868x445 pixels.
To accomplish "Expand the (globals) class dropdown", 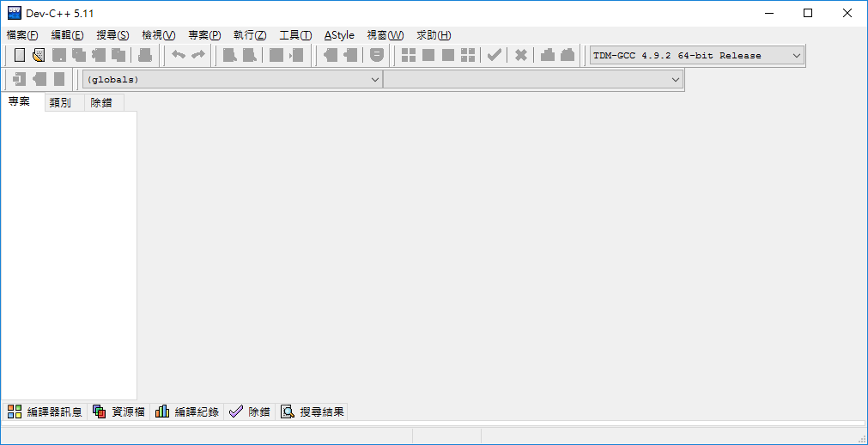I will point(233,80).
